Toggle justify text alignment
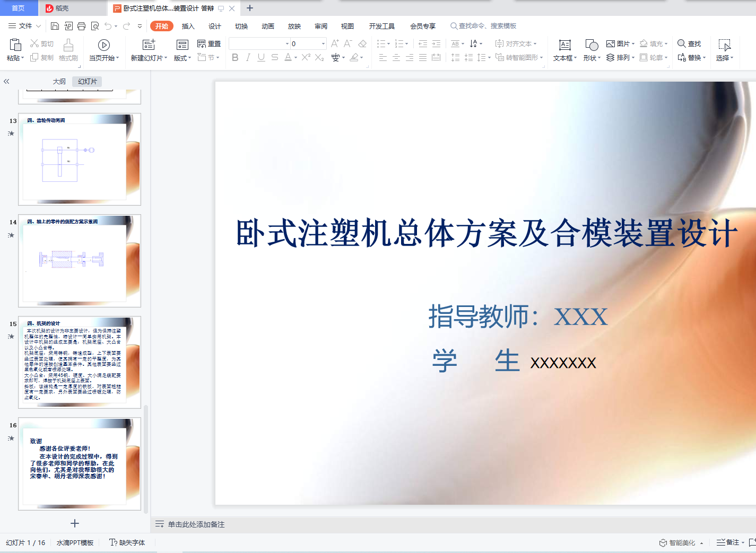Screen dimensions: 756x553 pyautogui.click(x=423, y=57)
